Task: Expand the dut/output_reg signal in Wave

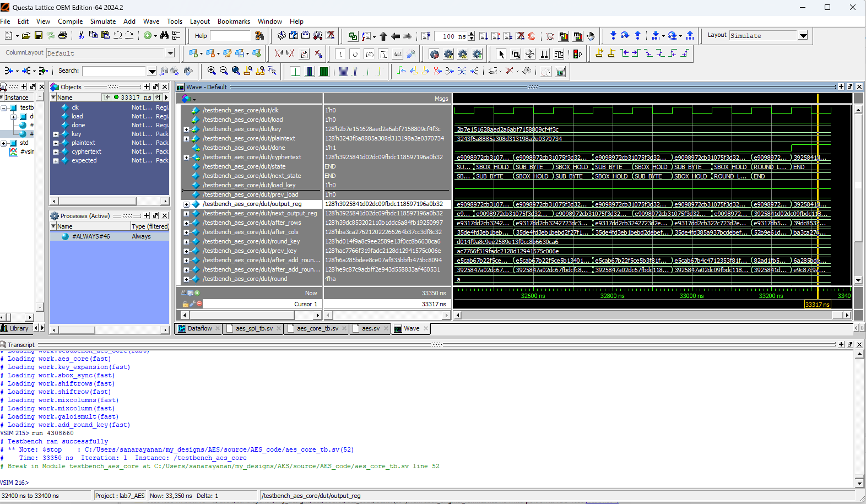Action: [186, 204]
